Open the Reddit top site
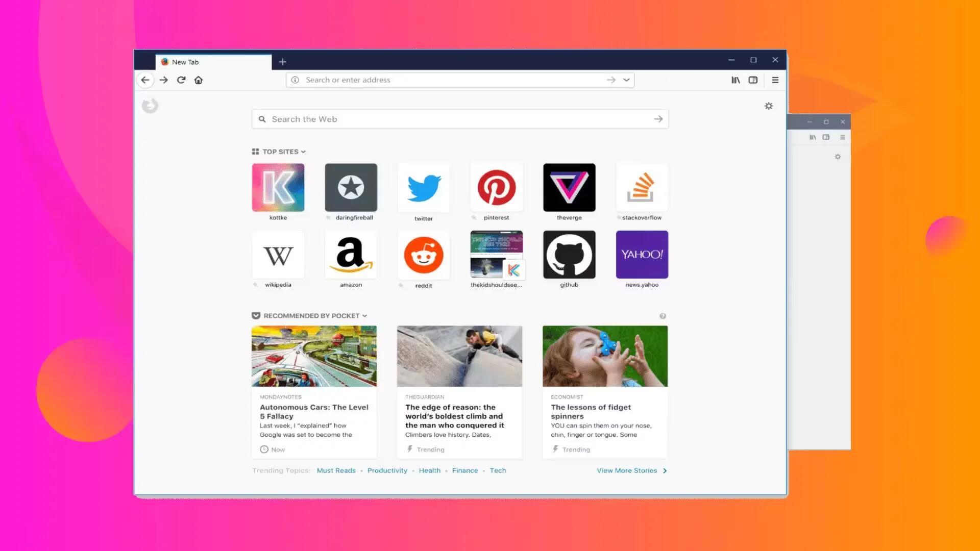The width and height of the screenshot is (980, 551). [x=423, y=254]
